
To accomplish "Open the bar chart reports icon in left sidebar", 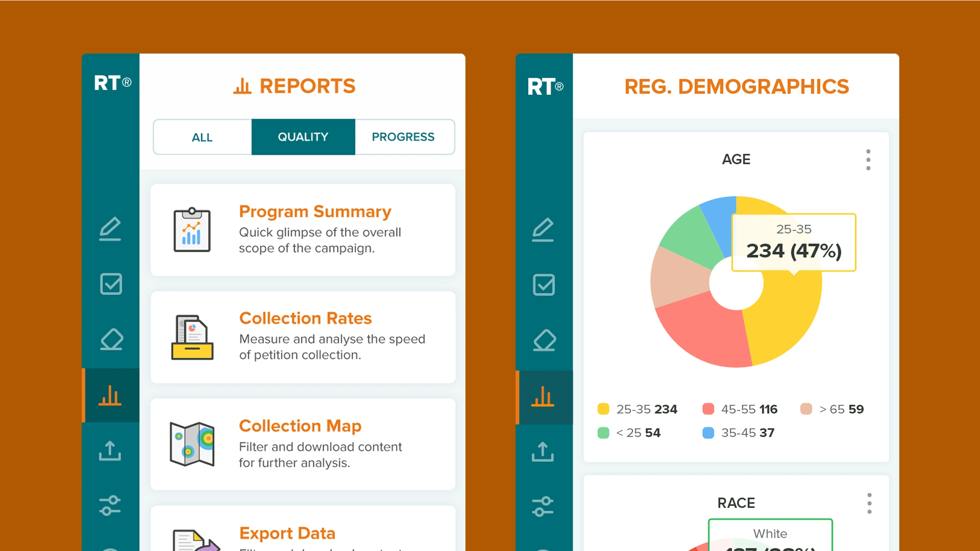I will point(110,395).
